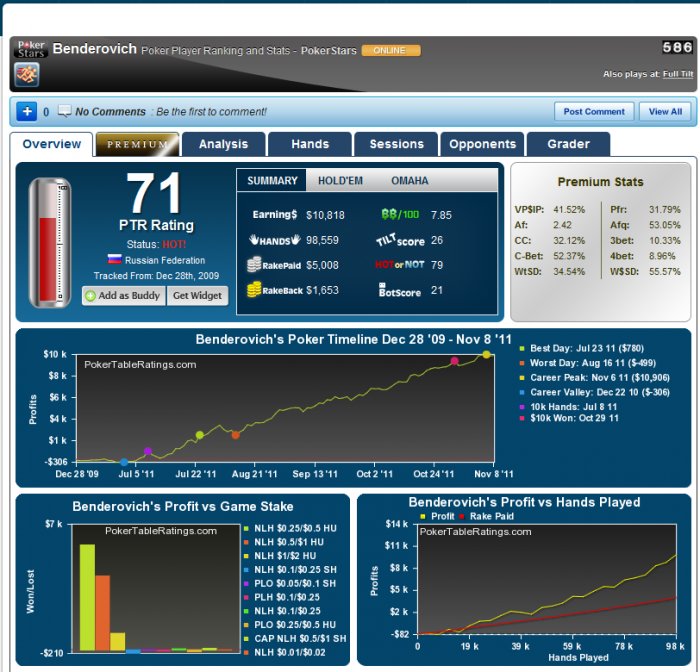Open the Sessions tab
This screenshot has height=672, width=700.
pyautogui.click(x=396, y=144)
